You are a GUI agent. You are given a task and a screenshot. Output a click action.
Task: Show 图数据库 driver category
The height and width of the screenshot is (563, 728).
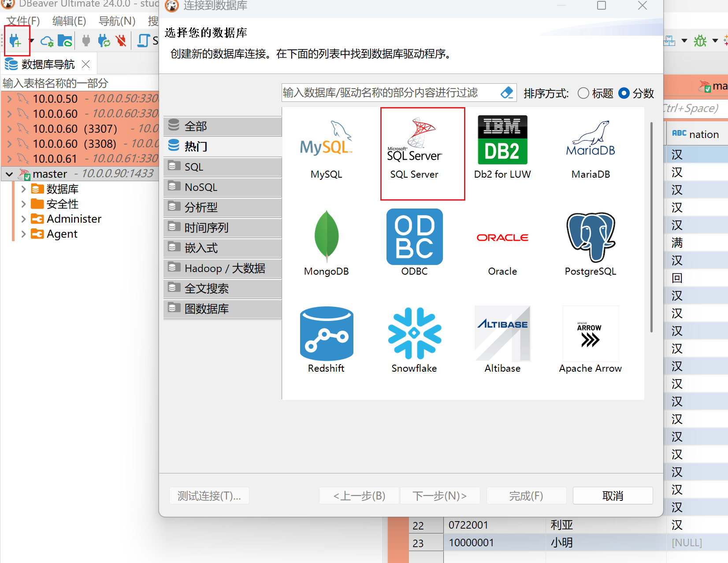(x=223, y=309)
